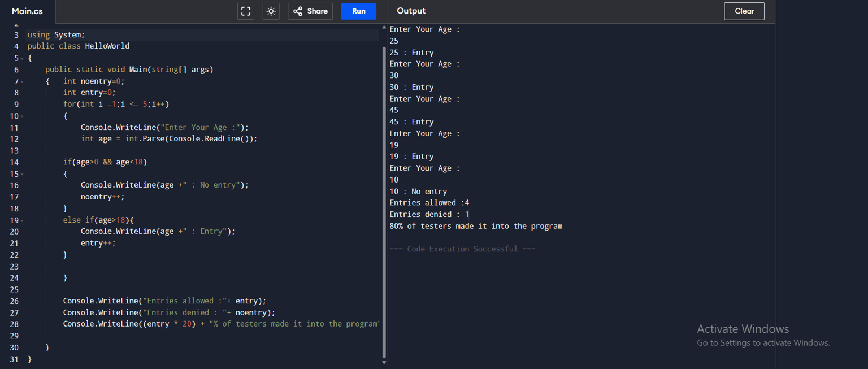Click the Share button

click(x=310, y=11)
